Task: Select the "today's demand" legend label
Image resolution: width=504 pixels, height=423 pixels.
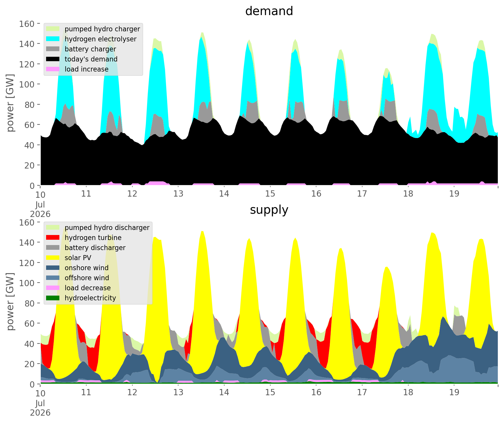Action: point(91,59)
